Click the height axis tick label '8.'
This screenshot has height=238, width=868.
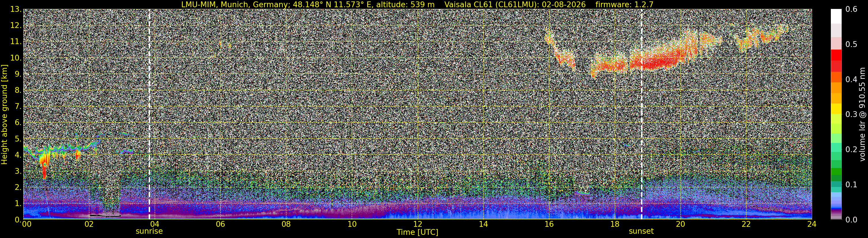18,90
